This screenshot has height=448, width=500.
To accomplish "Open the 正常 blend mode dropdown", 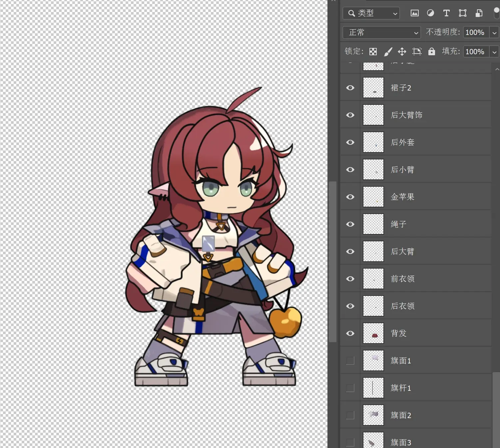I will [x=382, y=32].
